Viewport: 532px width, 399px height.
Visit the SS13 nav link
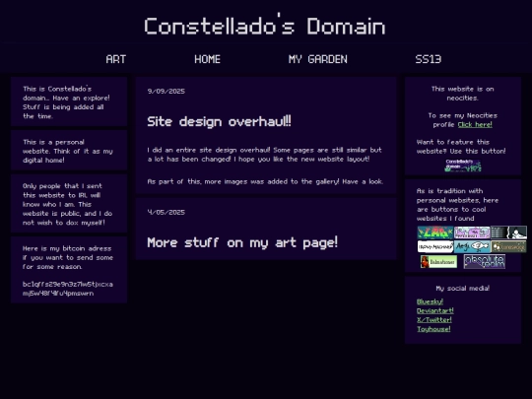[x=429, y=59]
